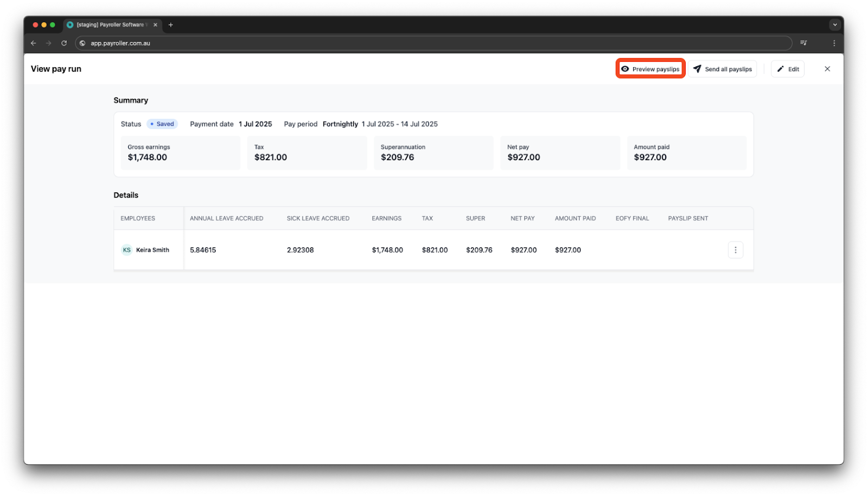Click Keira Smith super value $209.76
This screenshot has height=496, width=868.
click(x=479, y=250)
